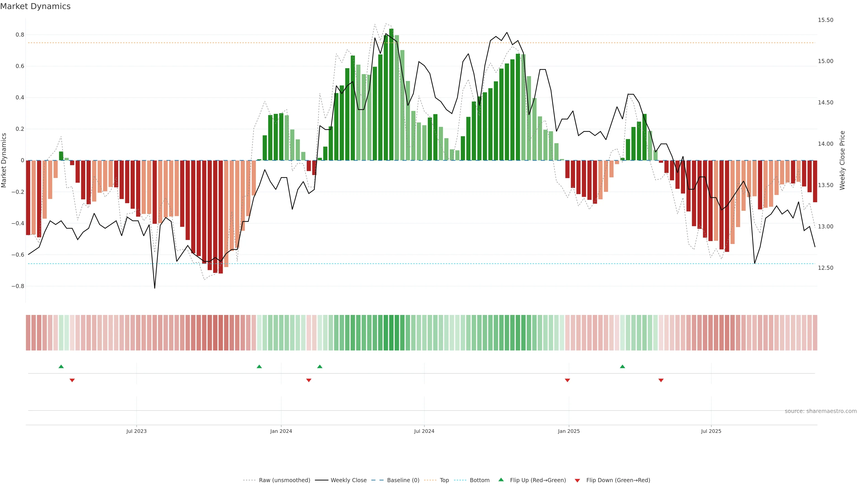Screen dimensions: 868x488
Task: Click the Flip Up legend triangle icon
Action: tap(501, 480)
